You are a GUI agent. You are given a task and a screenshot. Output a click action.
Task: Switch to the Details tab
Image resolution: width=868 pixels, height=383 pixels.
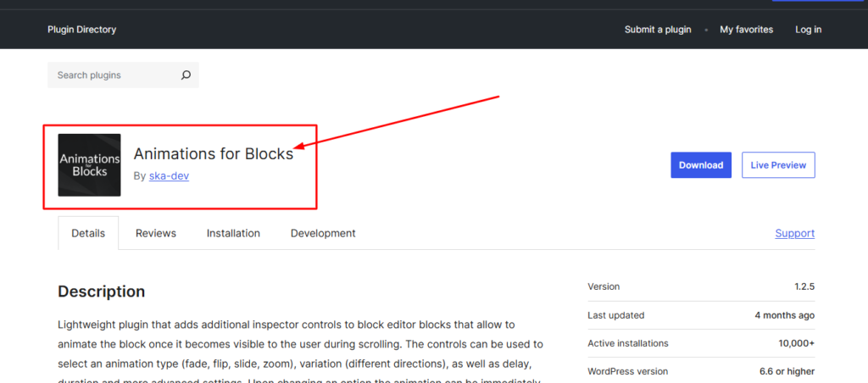[x=88, y=233]
